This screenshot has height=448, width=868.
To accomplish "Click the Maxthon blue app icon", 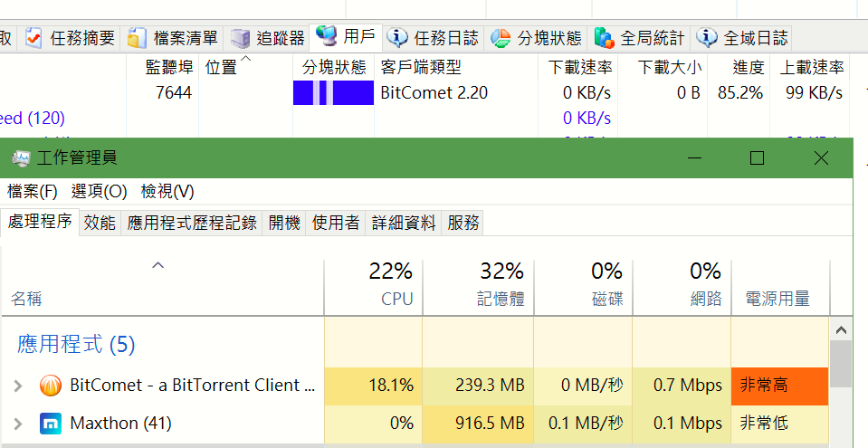I will click(x=51, y=424).
